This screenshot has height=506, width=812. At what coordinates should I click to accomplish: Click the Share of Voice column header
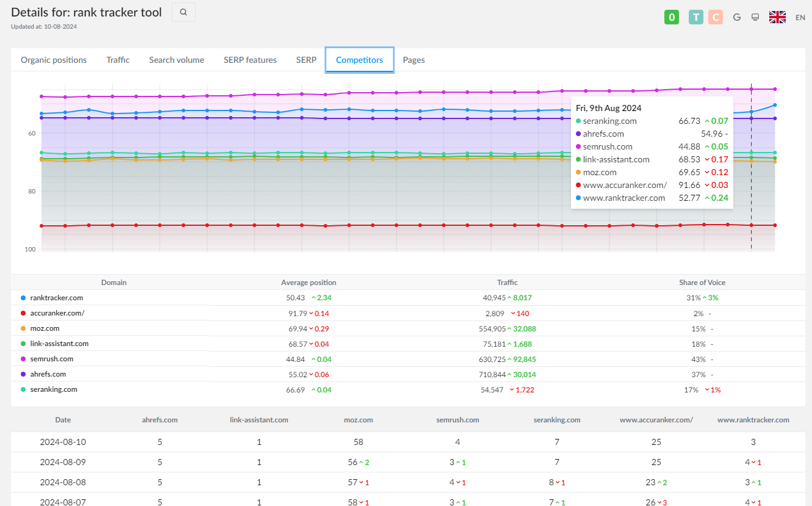[702, 283]
